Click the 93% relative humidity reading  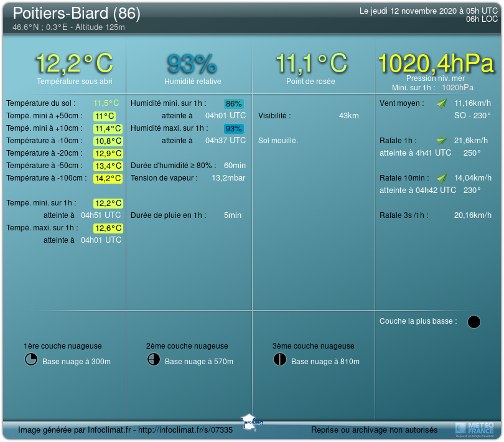(x=192, y=63)
